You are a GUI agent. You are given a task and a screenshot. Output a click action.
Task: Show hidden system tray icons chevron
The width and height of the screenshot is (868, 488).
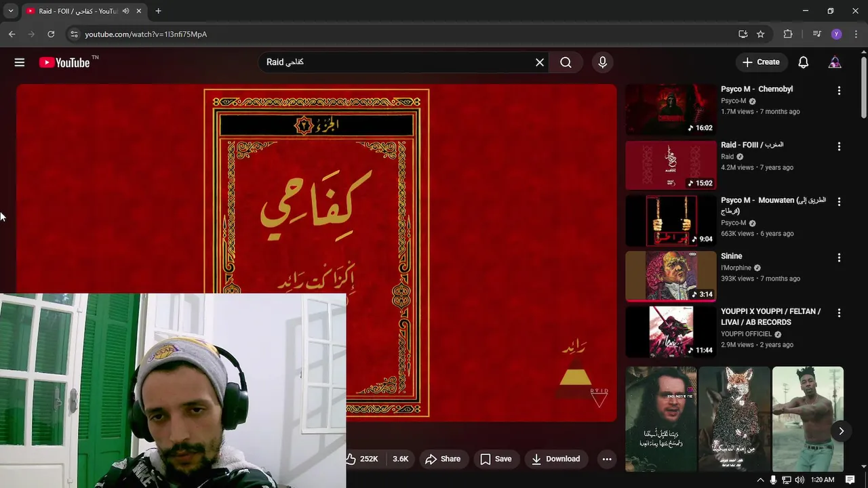pos(760,480)
